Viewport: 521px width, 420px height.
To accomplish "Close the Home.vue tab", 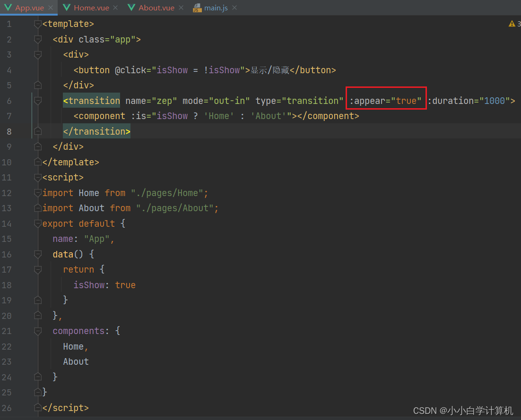I will tap(115, 8).
